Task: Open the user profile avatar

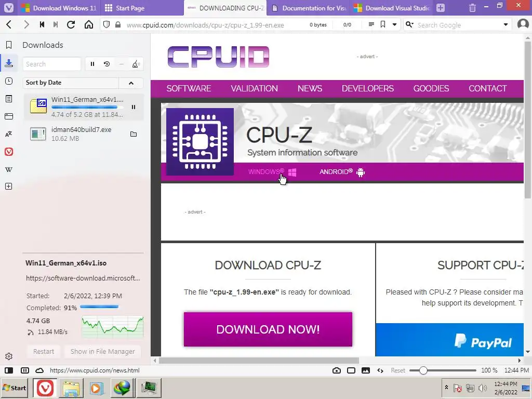Action: pyautogui.click(x=523, y=24)
